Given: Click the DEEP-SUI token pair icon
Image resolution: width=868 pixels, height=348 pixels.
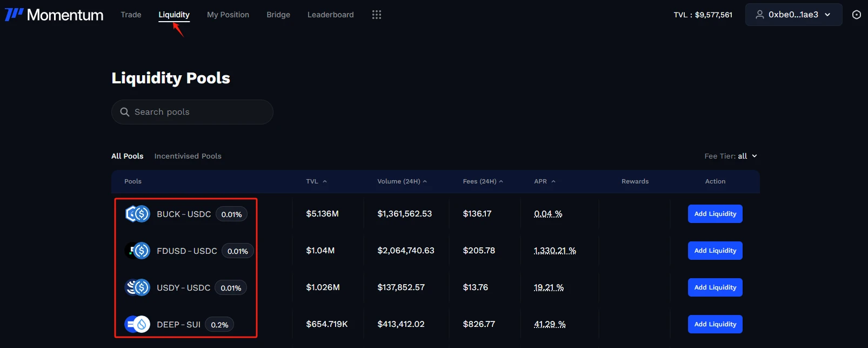Looking at the screenshot, I should tap(137, 324).
